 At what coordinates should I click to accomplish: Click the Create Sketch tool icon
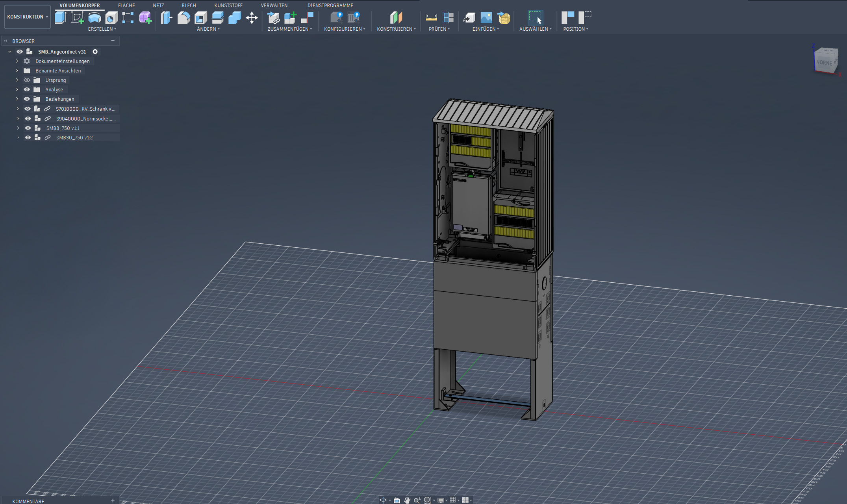point(78,18)
